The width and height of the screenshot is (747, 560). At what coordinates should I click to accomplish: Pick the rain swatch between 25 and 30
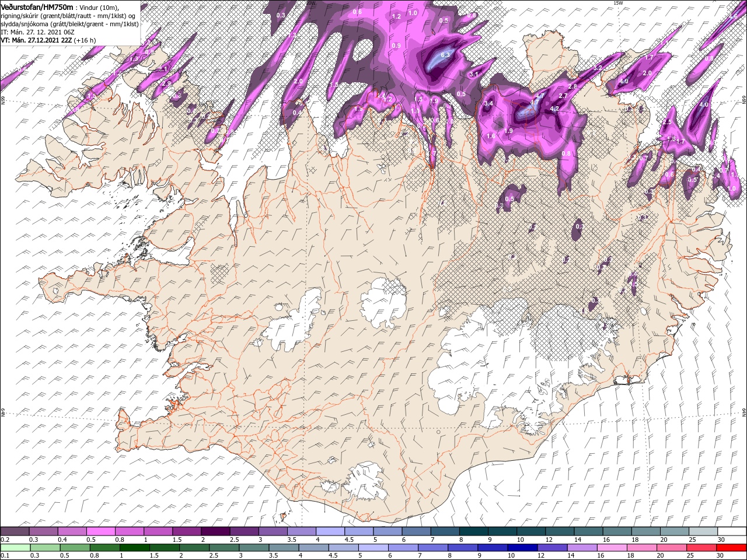702,548
